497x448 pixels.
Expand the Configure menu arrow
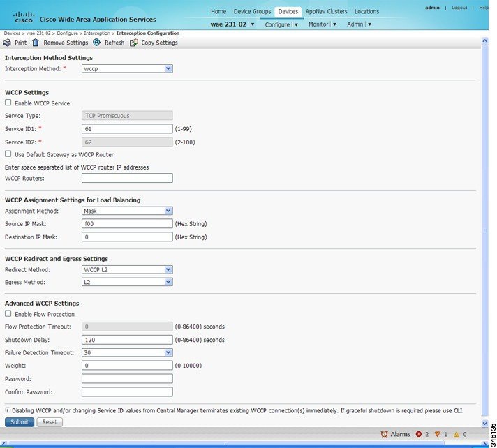click(296, 24)
